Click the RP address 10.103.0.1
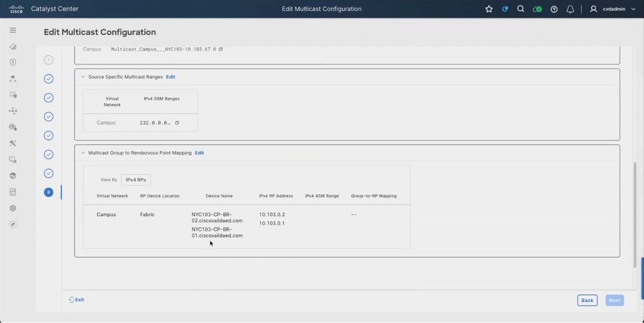644x323 pixels. pyautogui.click(x=272, y=223)
